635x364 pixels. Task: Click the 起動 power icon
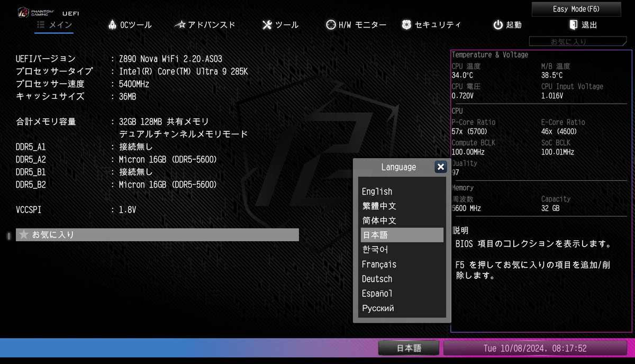(498, 25)
